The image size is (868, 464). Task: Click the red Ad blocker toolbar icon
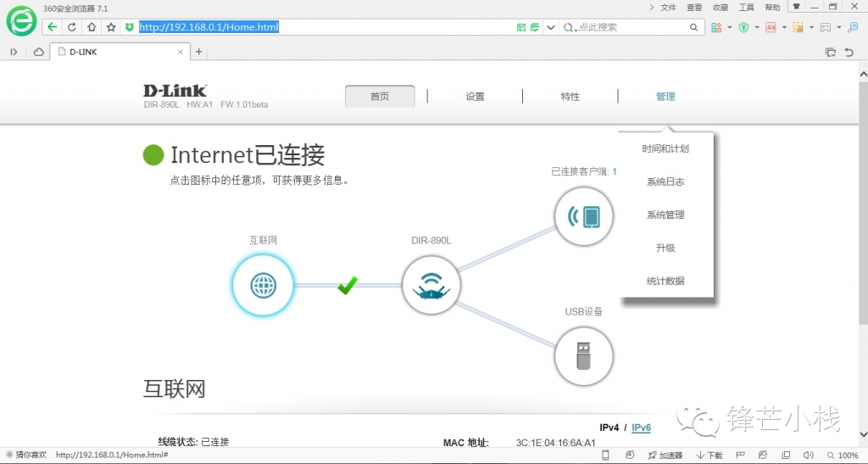click(x=771, y=27)
